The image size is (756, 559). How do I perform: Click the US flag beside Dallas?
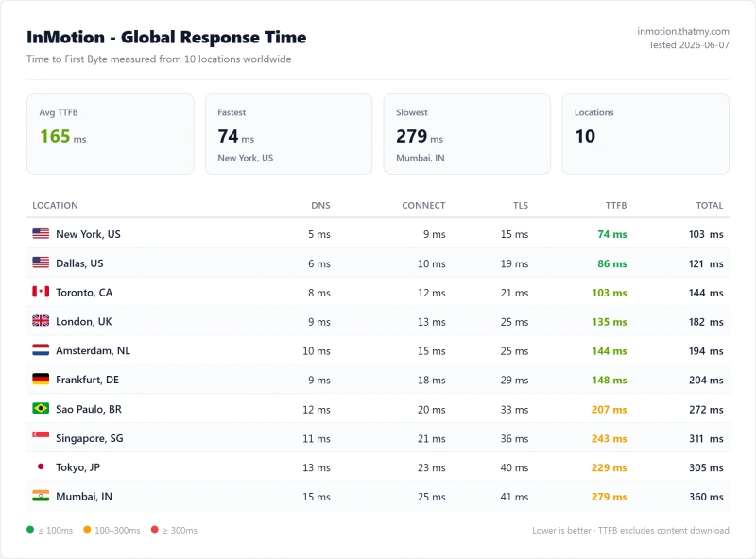coord(41,263)
